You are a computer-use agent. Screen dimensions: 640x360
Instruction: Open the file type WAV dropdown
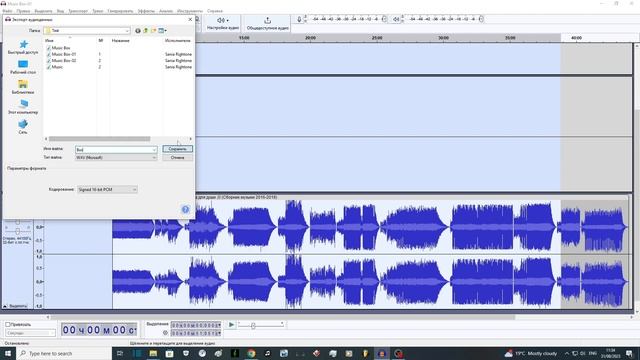pyautogui.click(x=116, y=158)
